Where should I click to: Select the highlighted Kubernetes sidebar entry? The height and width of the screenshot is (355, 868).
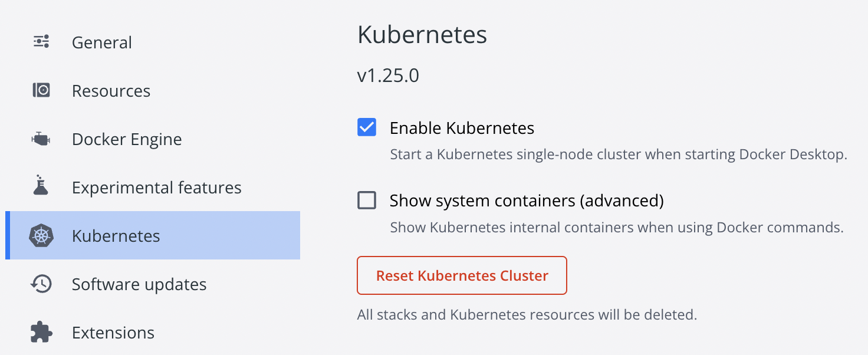(116, 236)
